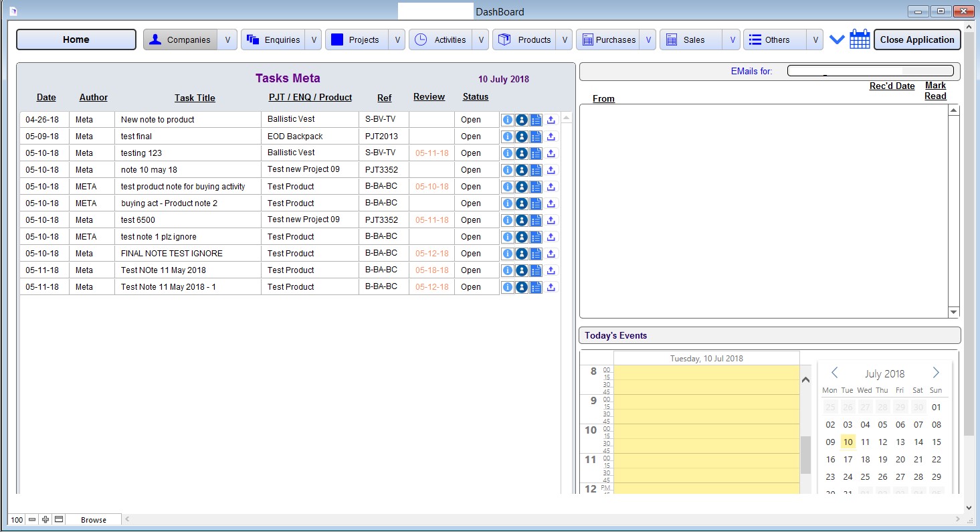980x532 pixels.
Task: Select 17 in the July 2018 calendar
Action: (x=848, y=459)
